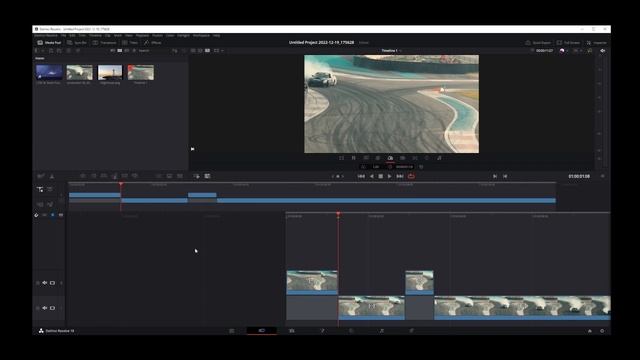The height and width of the screenshot is (360, 640).
Task: Click the media pool search field
Action: (144, 51)
